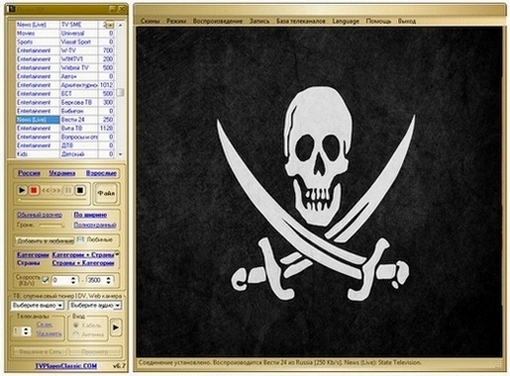
Task: Click the red record button
Action: (34, 190)
